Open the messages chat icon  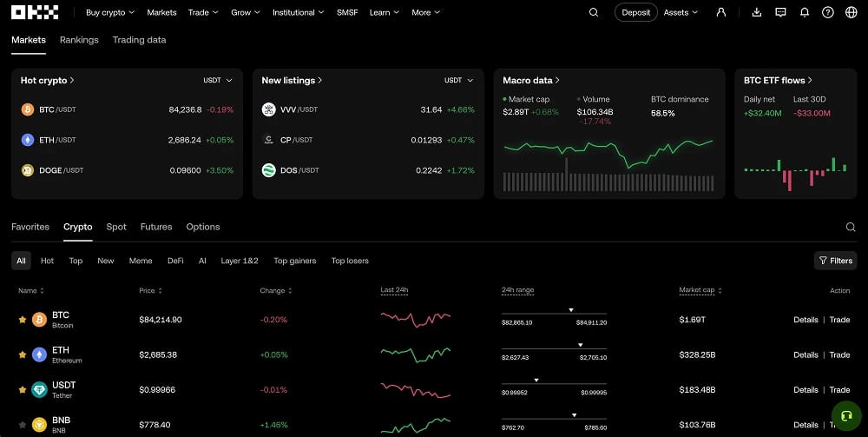(x=780, y=12)
